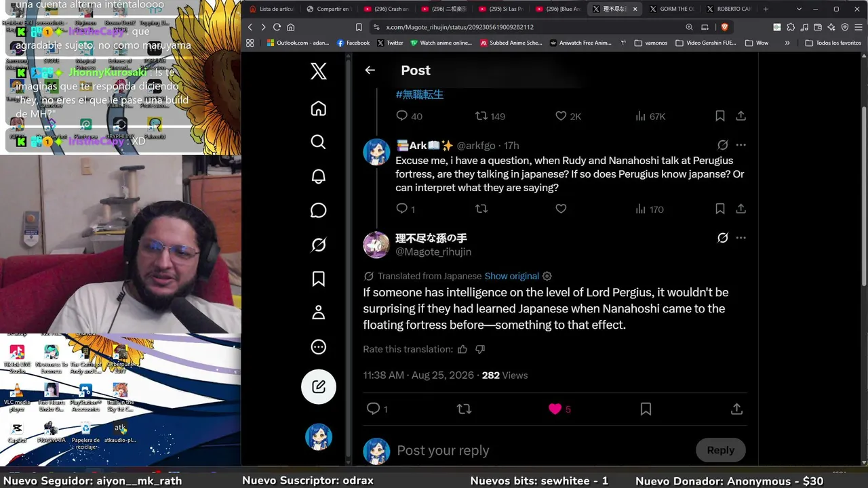Image resolution: width=868 pixels, height=488 pixels.
Task: Rate the translation thumbs down
Action: tap(480, 349)
